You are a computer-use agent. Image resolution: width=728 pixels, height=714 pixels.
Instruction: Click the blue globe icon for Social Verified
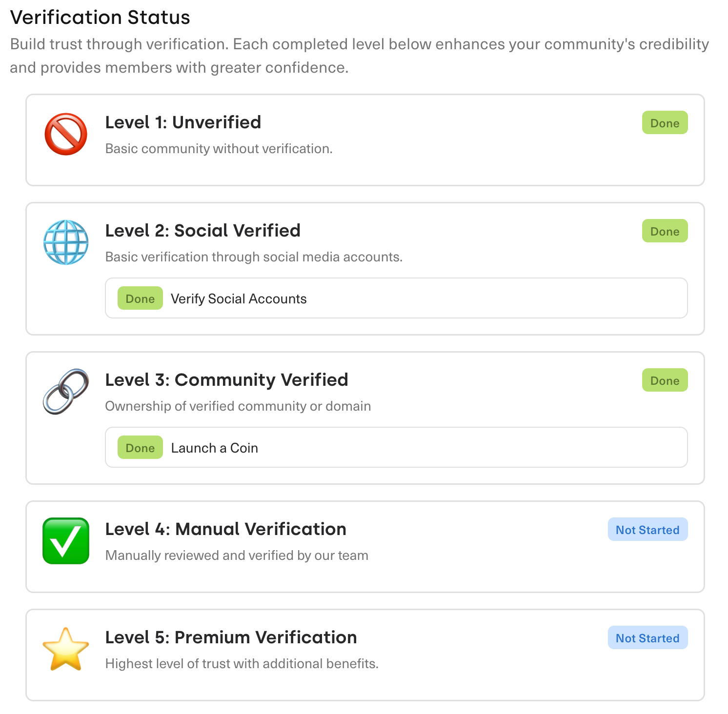66,242
